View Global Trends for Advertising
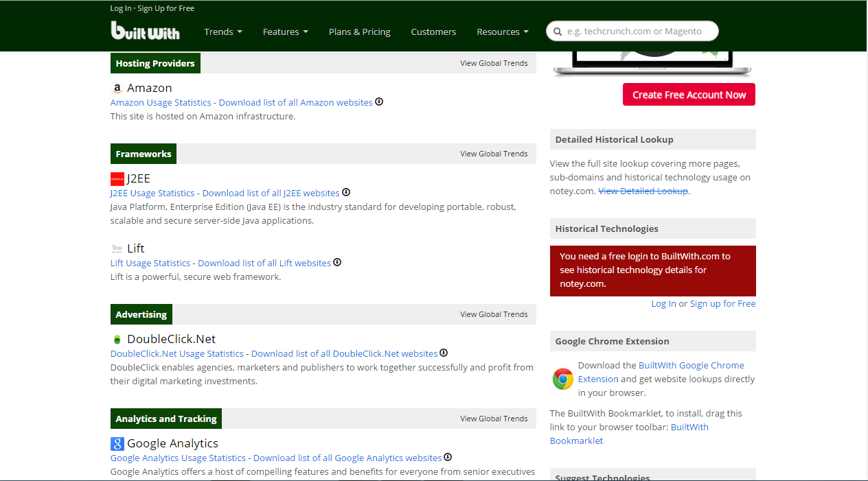 point(494,314)
